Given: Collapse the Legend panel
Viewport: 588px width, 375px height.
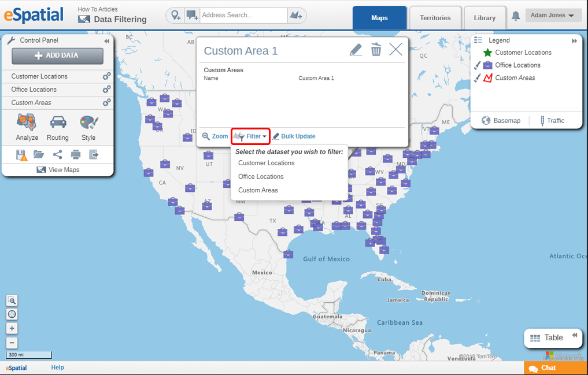Looking at the screenshot, I should pos(574,41).
